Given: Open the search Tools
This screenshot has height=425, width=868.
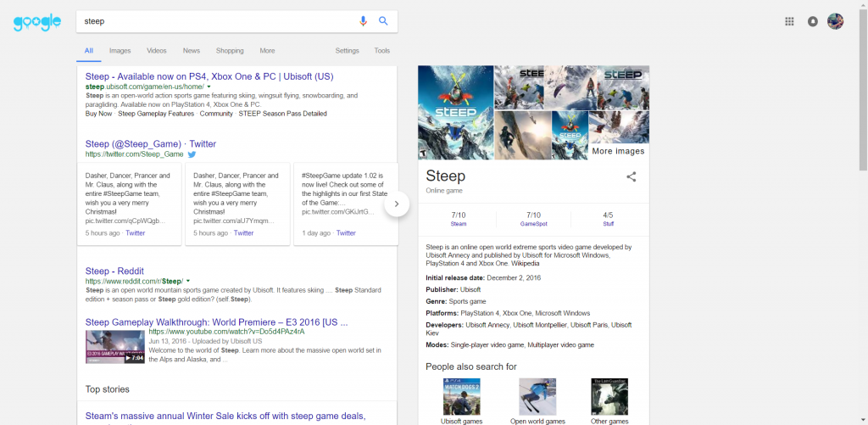Looking at the screenshot, I should 382,50.
